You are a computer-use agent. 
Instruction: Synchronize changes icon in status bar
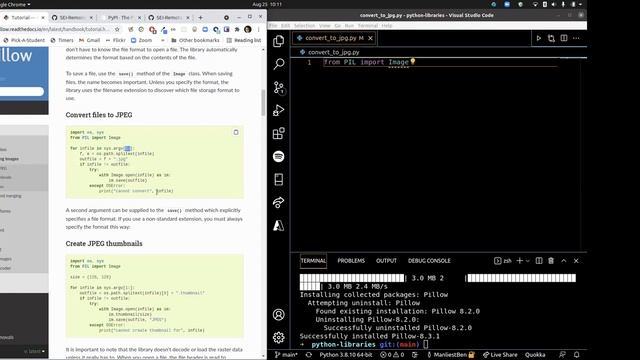[x=309, y=355]
